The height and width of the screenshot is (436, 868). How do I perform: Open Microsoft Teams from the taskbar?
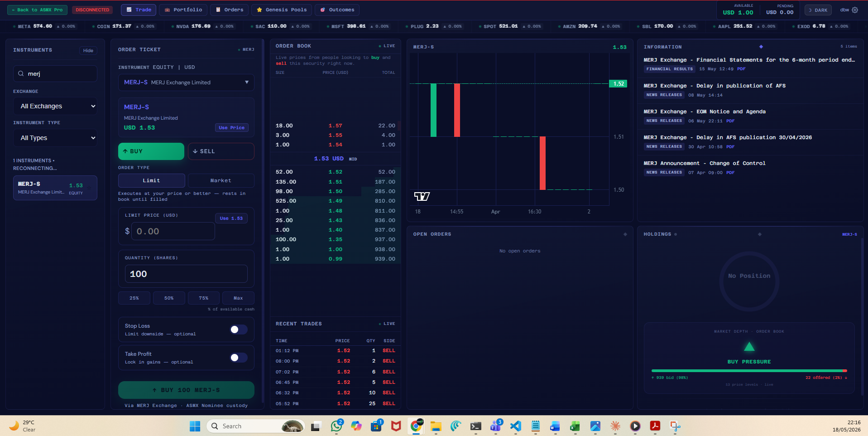coord(496,426)
